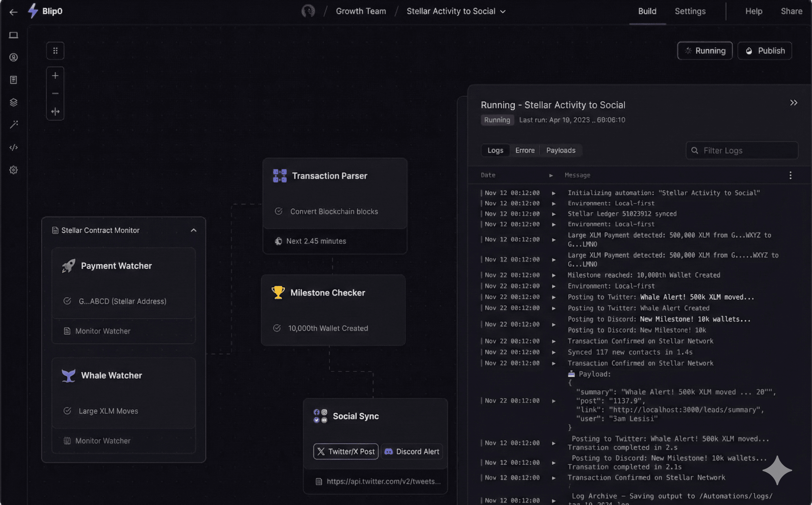
Task: Select the layers icon in the left sidebar
Action: coord(13,102)
